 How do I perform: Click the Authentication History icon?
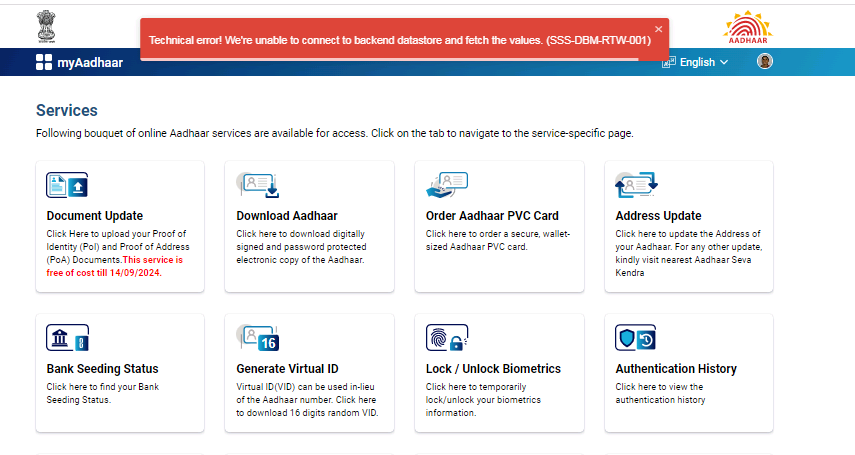tap(636, 338)
